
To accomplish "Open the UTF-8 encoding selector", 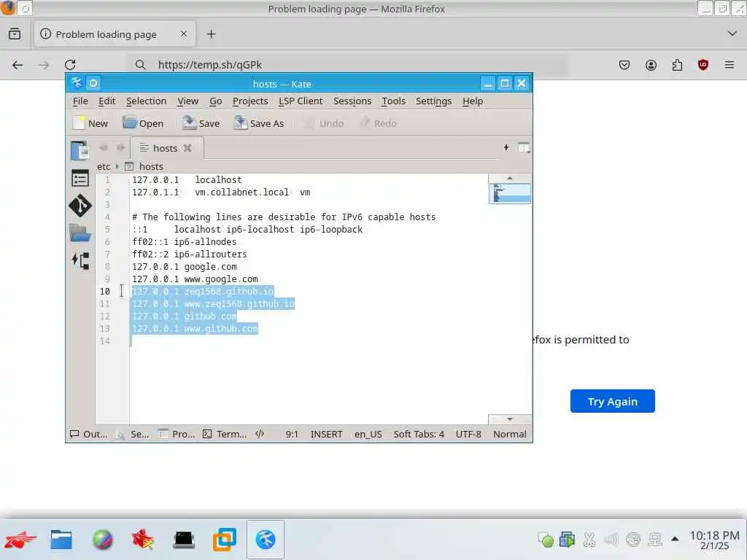I will pyautogui.click(x=468, y=435).
